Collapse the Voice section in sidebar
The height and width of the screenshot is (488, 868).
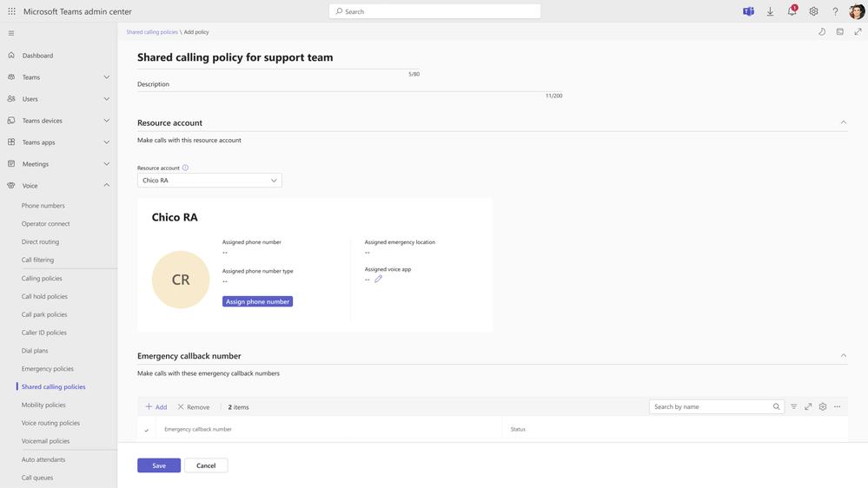106,185
